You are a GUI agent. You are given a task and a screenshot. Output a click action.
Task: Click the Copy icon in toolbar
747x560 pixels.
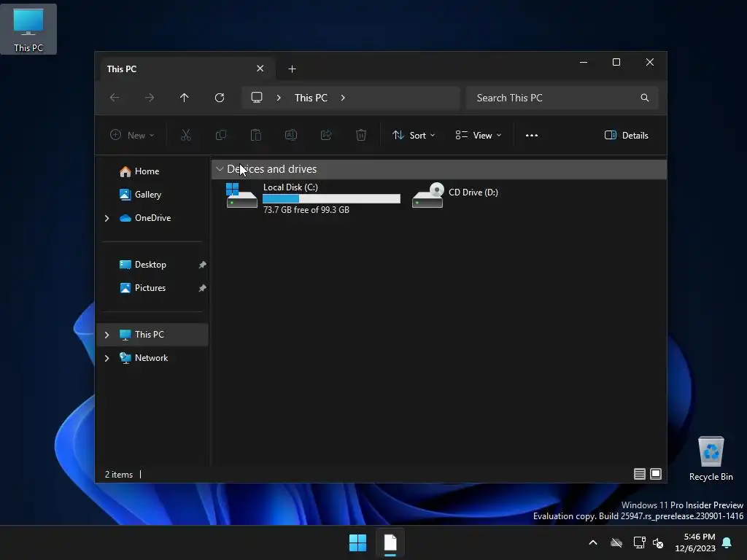[221, 135]
